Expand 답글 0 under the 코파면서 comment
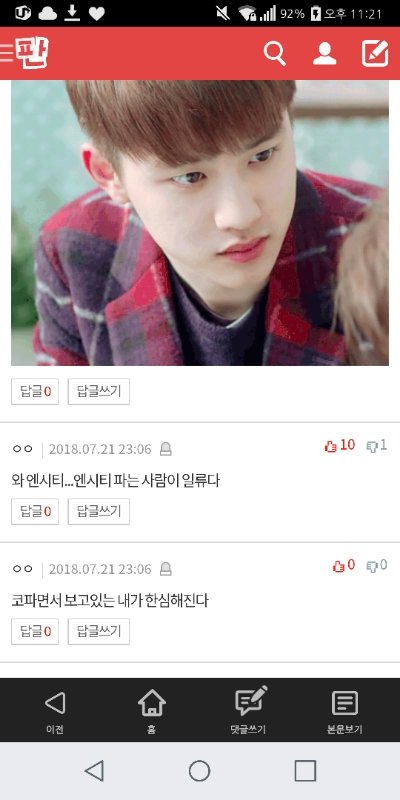Viewport: 400px width, 800px height. pyautogui.click(x=35, y=632)
